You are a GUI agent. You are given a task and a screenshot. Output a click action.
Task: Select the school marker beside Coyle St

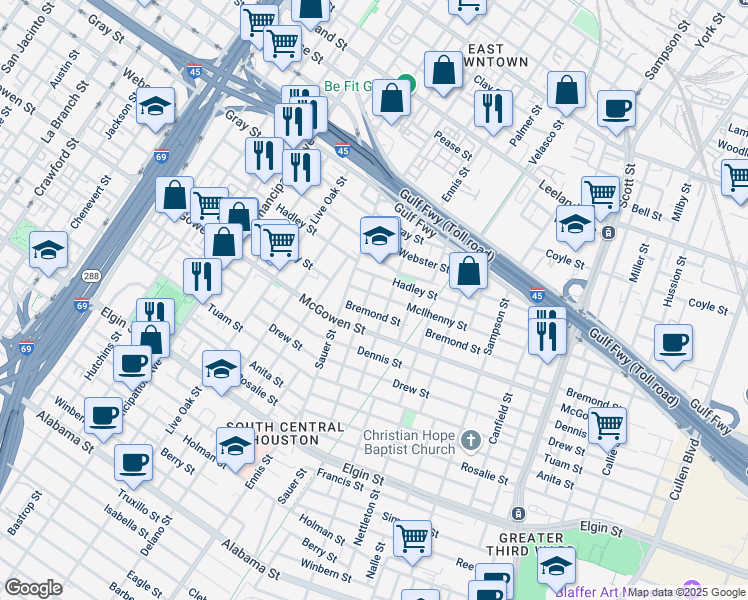(575, 227)
